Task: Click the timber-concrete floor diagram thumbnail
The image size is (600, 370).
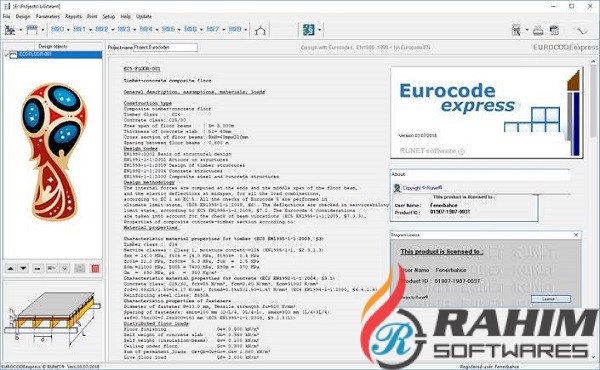Action: coord(52,321)
